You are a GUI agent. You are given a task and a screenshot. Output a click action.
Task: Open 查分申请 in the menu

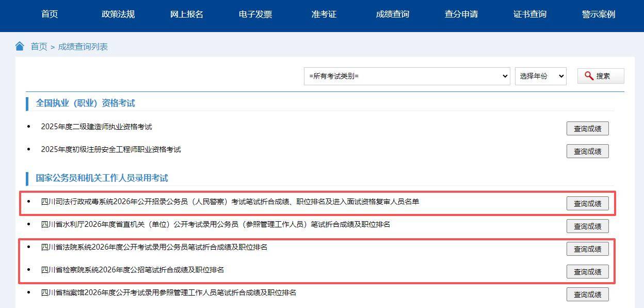461,14
